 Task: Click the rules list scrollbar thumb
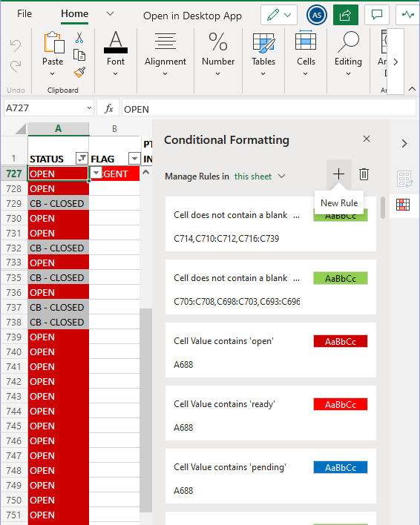click(383, 208)
